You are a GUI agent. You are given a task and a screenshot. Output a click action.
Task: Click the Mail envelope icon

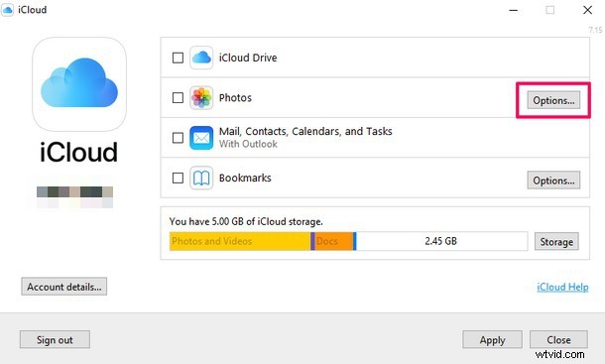click(201, 138)
